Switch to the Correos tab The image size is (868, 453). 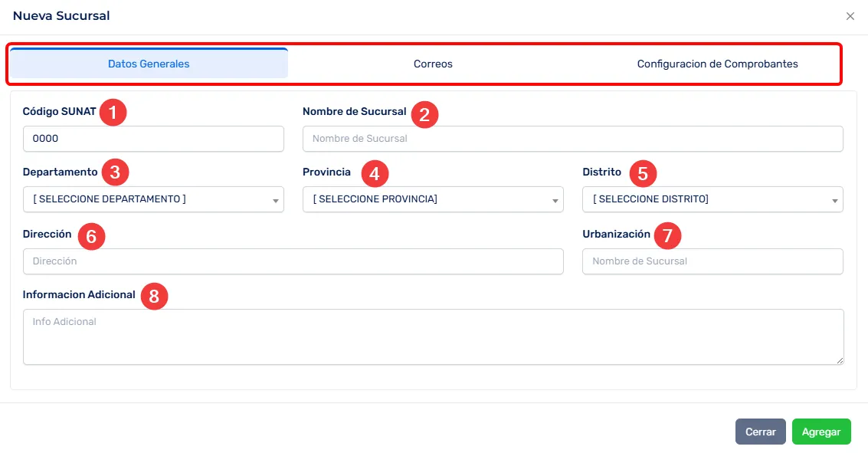[x=433, y=64]
